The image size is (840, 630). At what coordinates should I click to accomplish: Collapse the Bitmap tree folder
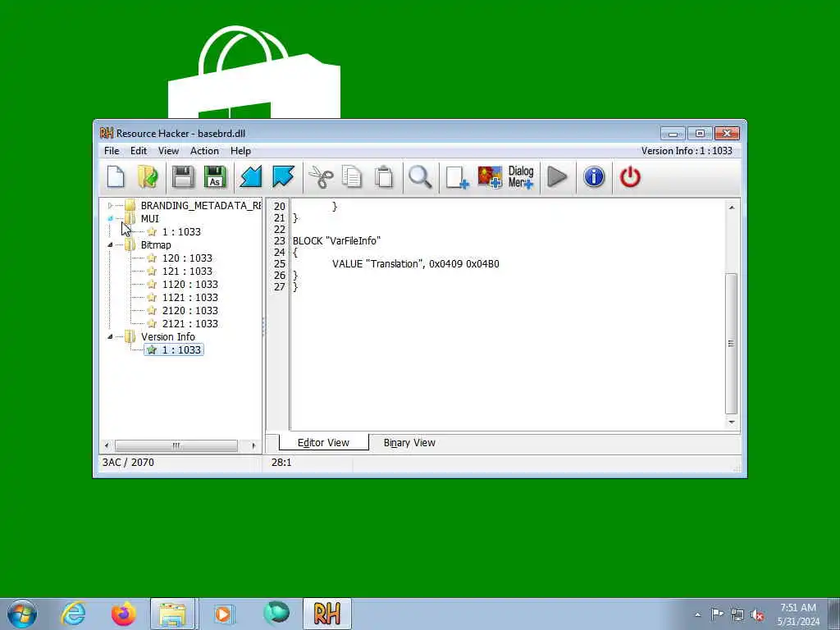tap(111, 244)
